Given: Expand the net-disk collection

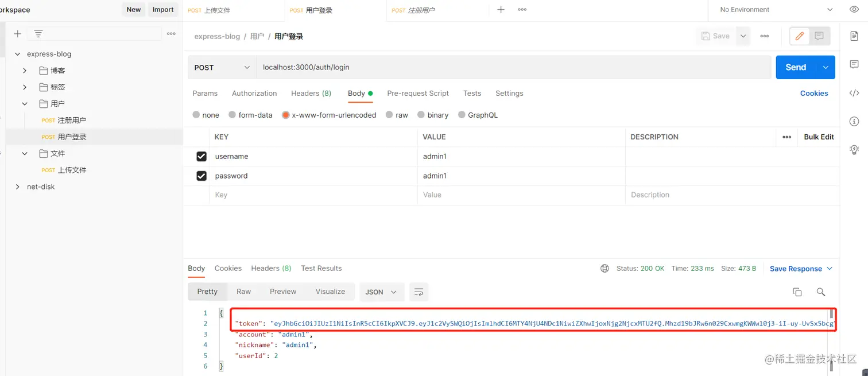Looking at the screenshot, I should pyautogui.click(x=17, y=187).
